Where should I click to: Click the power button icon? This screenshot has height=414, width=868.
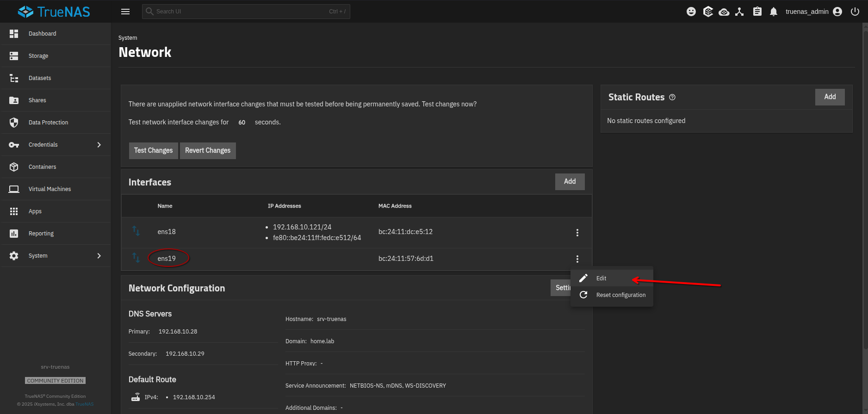coord(855,12)
